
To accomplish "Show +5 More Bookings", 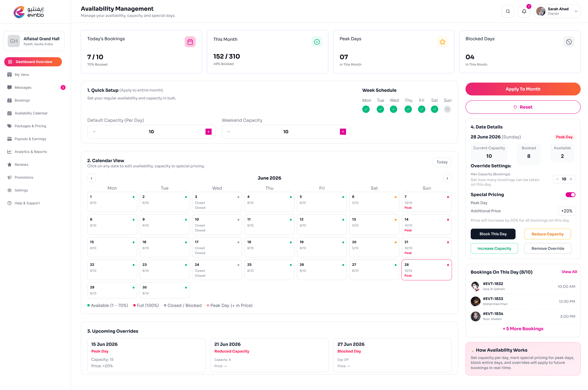I will coord(523,329).
